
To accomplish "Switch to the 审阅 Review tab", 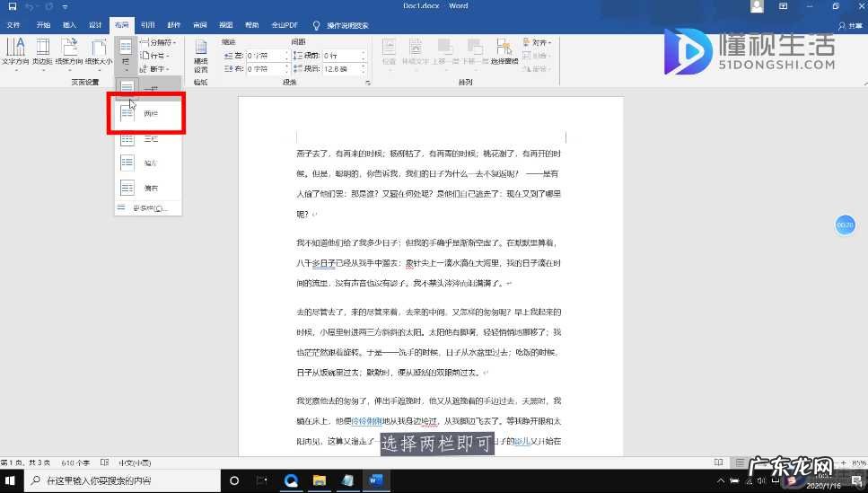I will pyautogui.click(x=200, y=25).
